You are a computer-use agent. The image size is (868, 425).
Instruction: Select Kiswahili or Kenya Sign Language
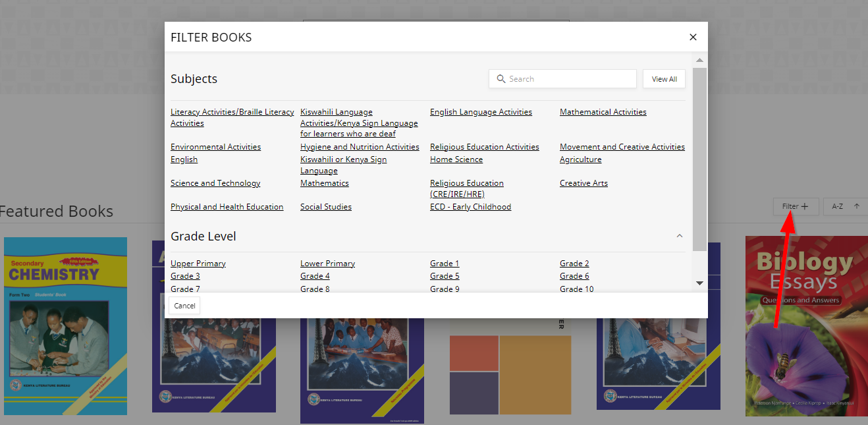pos(344,165)
